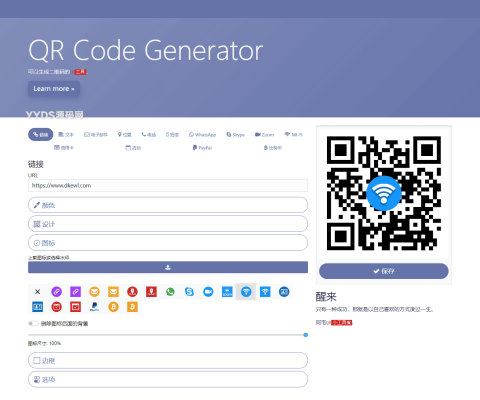
Task: Click the Learn more button
Action: pyautogui.click(x=54, y=89)
